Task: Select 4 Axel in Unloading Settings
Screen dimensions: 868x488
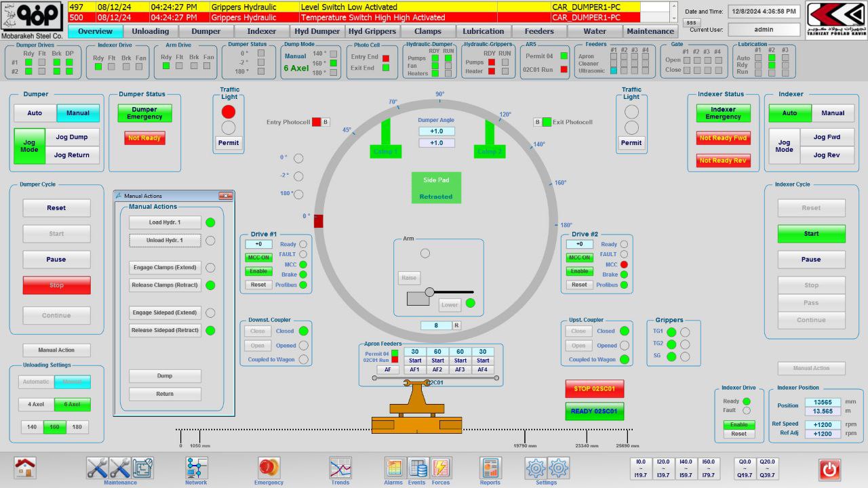Action: click(x=36, y=405)
